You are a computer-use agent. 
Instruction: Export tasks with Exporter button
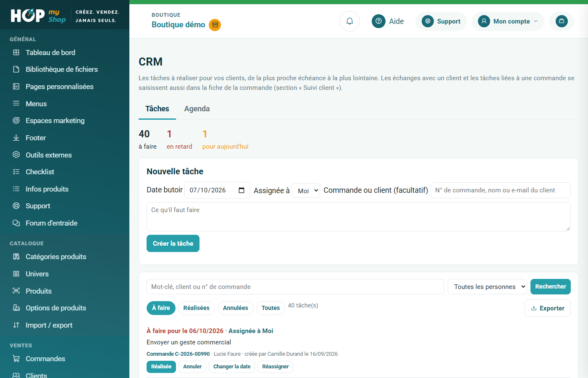pos(548,308)
